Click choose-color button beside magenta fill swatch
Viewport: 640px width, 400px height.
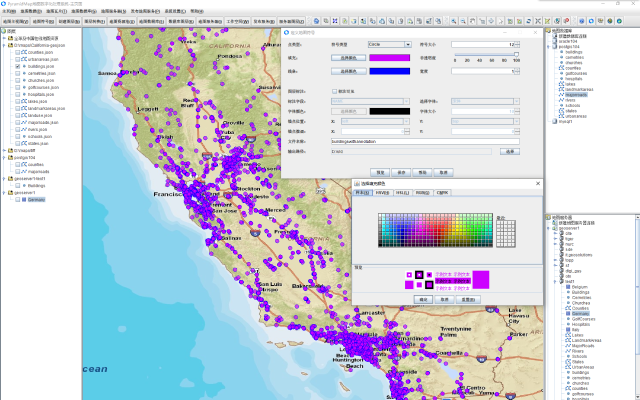point(348,58)
